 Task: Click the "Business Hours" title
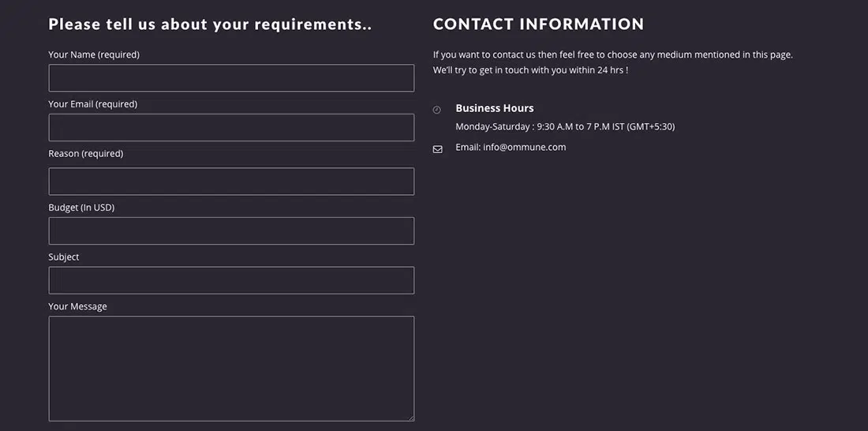click(495, 108)
